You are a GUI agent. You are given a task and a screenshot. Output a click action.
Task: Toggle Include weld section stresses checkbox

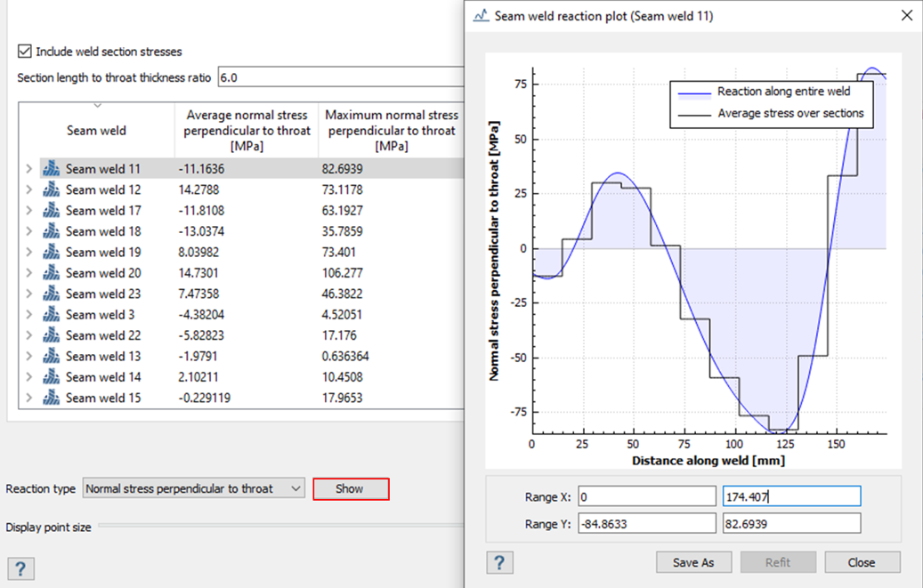pyautogui.click(x=25, y=52)
